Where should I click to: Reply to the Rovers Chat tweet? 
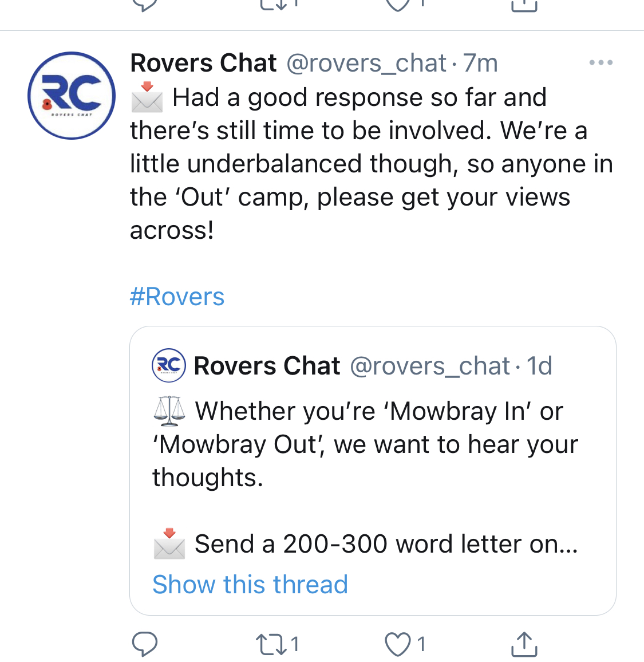145,644
